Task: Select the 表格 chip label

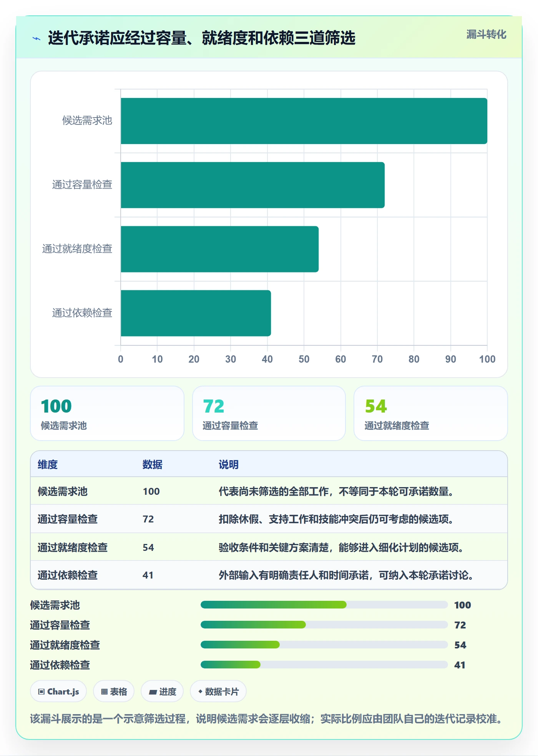Action: pos(118,691)
